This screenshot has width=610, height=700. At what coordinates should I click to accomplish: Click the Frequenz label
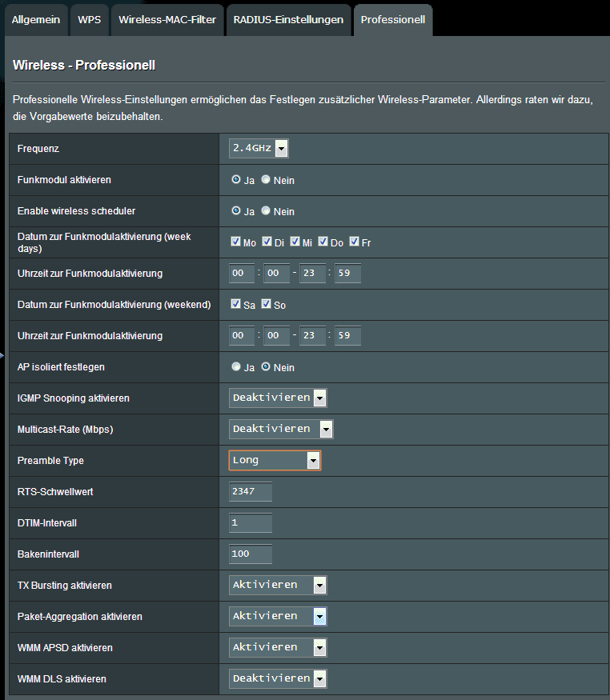coord(38,149)
